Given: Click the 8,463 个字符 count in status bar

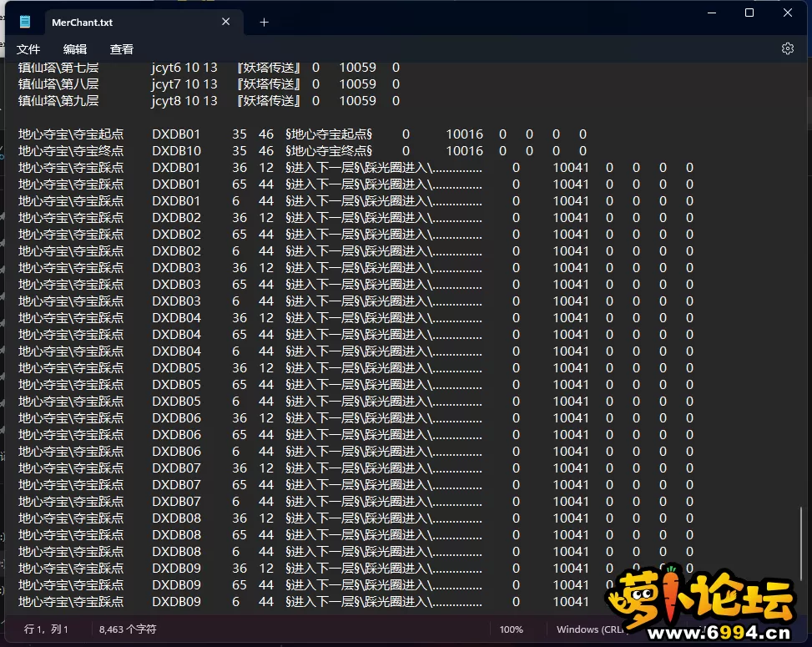Looking at the screenshot, I should (x=128, y=629).
